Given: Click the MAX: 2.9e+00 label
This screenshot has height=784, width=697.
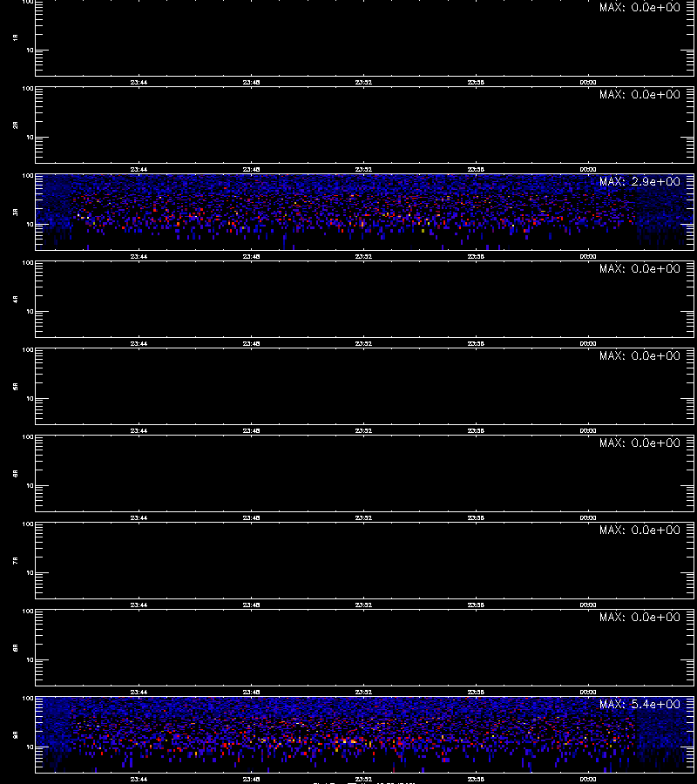Looking at the screenshot, I should (639, 181).
